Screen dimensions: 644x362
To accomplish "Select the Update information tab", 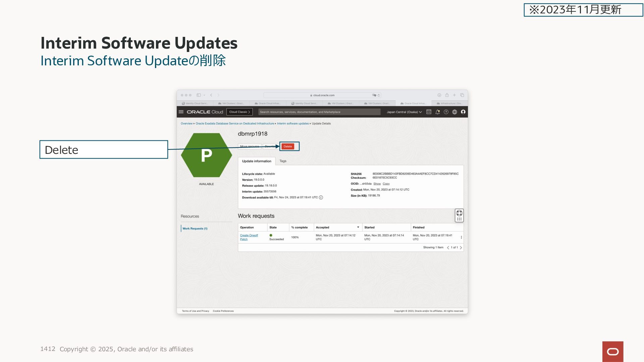I will click(x=257, y=161).
